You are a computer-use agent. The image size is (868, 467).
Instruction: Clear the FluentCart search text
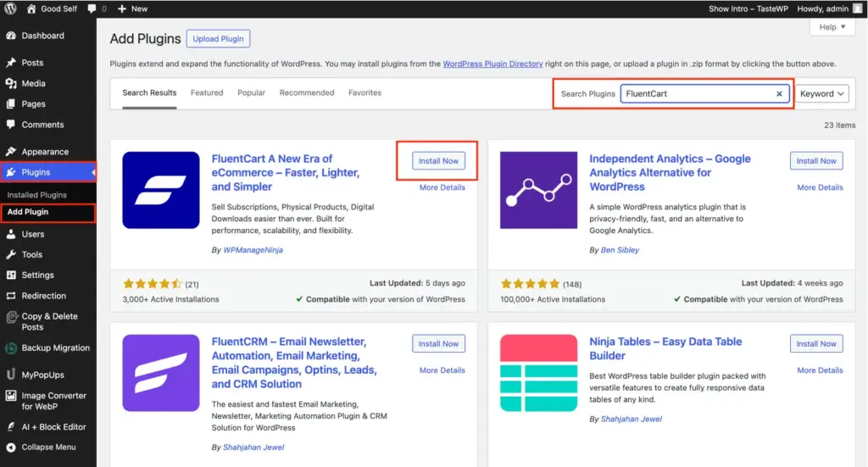[x=779, y=94]
